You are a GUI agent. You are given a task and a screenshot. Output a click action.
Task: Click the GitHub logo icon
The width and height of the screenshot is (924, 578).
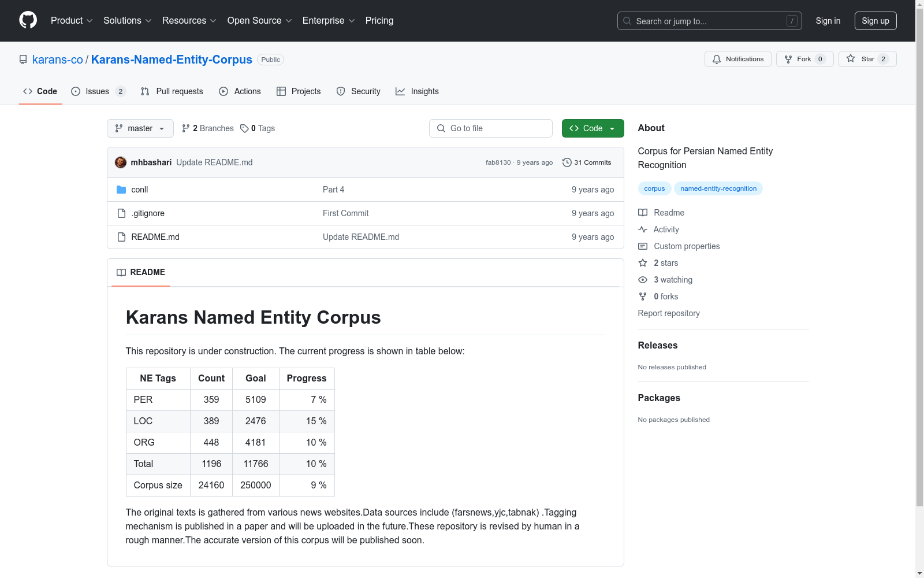28,20
